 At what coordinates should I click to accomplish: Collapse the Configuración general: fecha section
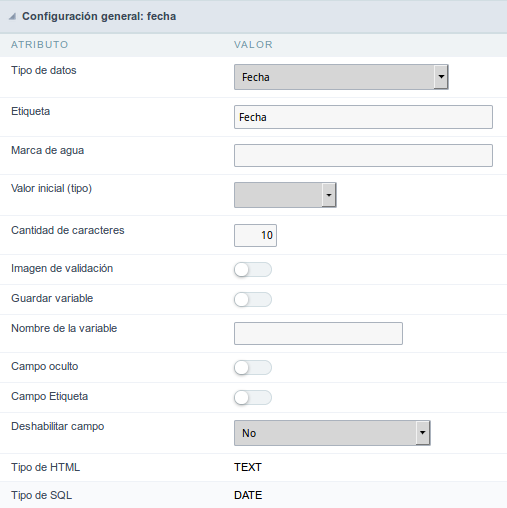click(13, 16)
